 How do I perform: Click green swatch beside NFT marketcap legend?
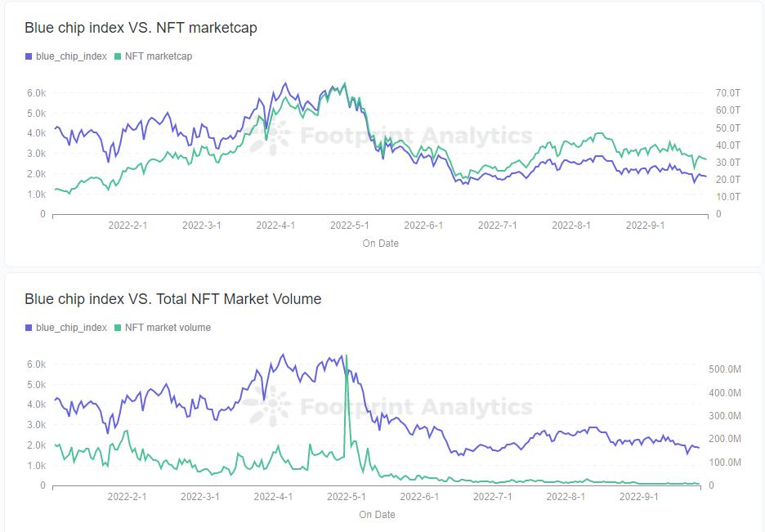(118, 56)
